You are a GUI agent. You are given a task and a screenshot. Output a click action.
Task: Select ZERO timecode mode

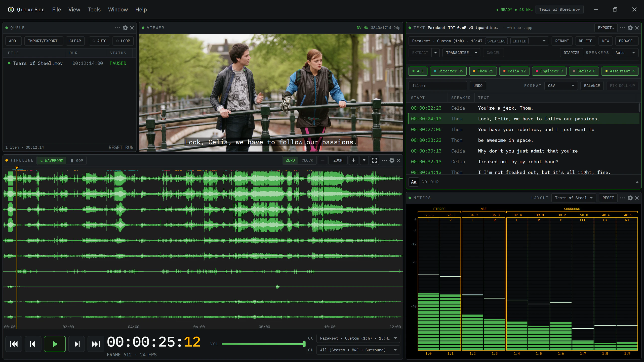click(x=290, y=160)
